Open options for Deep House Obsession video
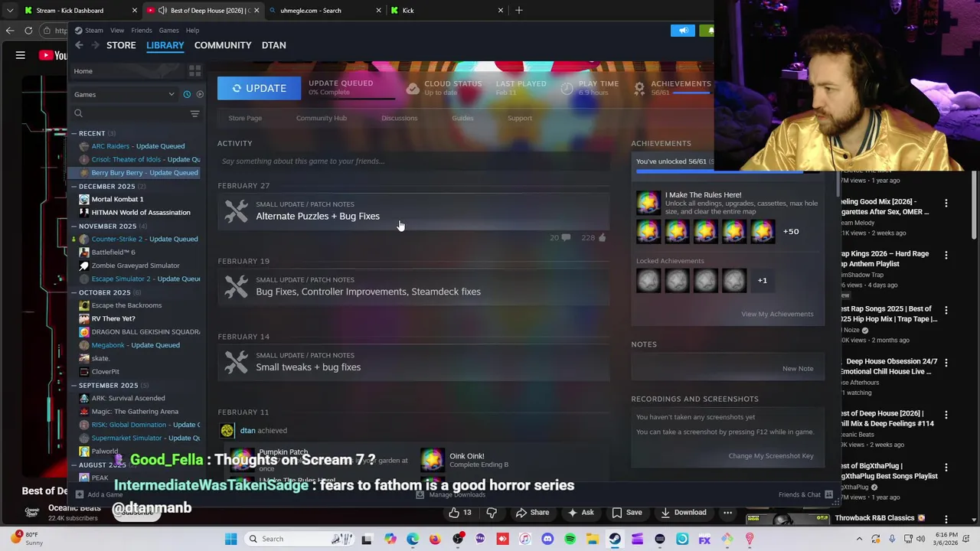 pyautogui.click(x=946, y=363)
